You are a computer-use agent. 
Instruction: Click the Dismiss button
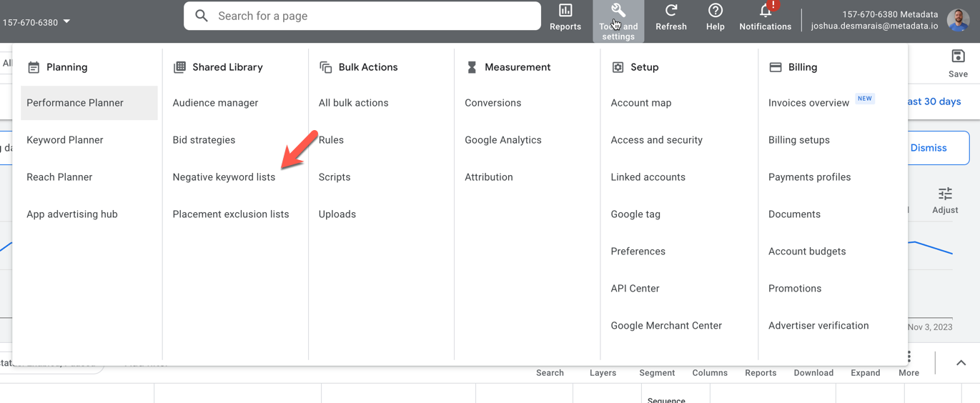click(928, 148)
